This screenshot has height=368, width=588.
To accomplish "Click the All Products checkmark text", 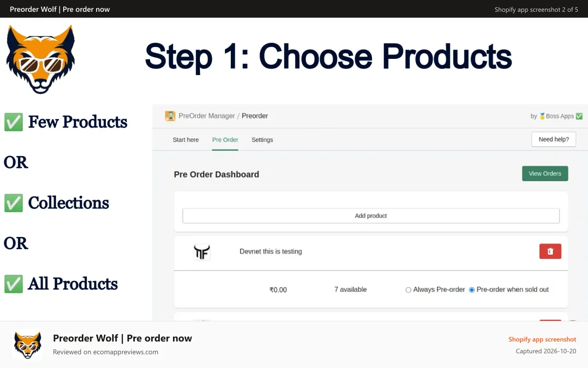I will click(61, 284).
